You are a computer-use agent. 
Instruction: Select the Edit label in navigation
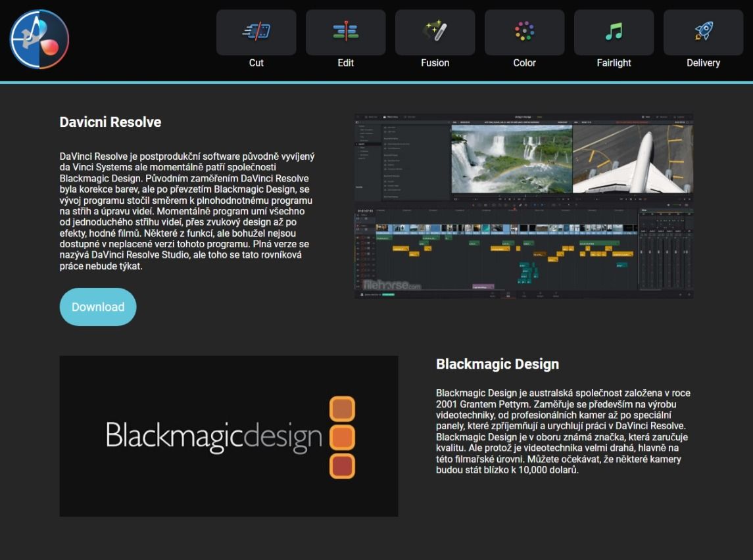(x=346, y=63)
